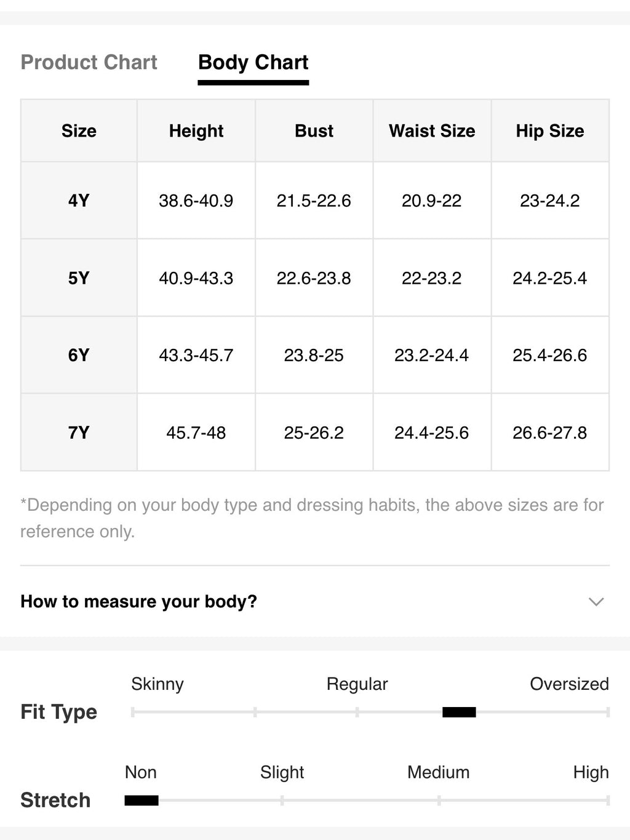Open How to measure your body section
The width and height of the screenshot is (630, 840).
[315, 601]
